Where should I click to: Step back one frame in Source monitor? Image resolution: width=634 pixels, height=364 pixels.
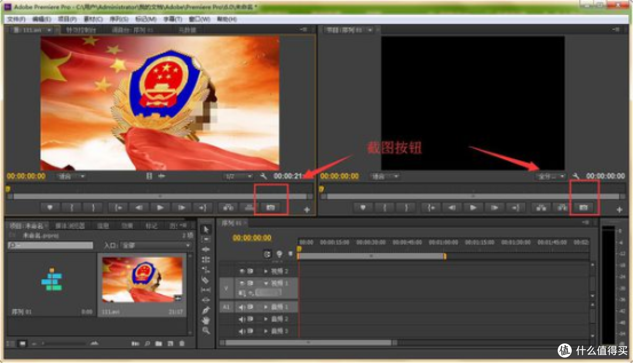click(139, 207)
